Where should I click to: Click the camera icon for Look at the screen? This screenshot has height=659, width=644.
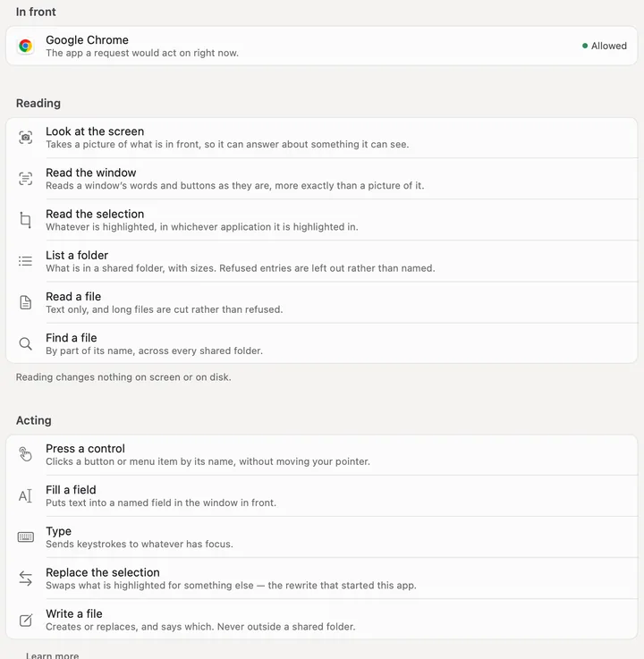click(x=26, y=138)
